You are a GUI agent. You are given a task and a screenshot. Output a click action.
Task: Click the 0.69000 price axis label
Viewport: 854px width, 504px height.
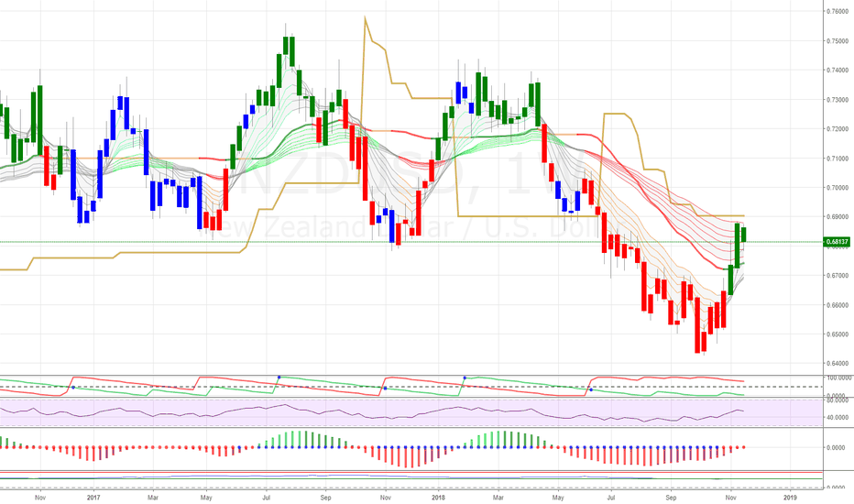coord(838,217)
